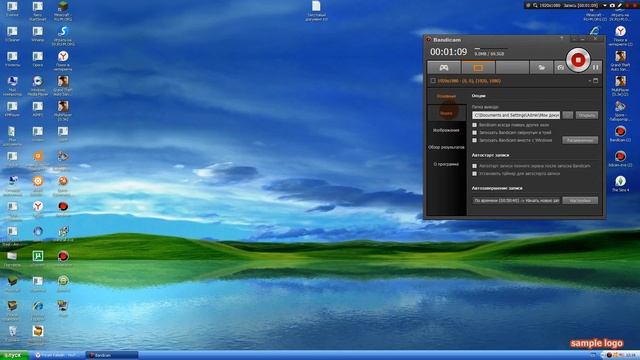Screen dimensions: 640x360
Task: Stop the Bandicam recording with the red button
Action: coord(578,60)
